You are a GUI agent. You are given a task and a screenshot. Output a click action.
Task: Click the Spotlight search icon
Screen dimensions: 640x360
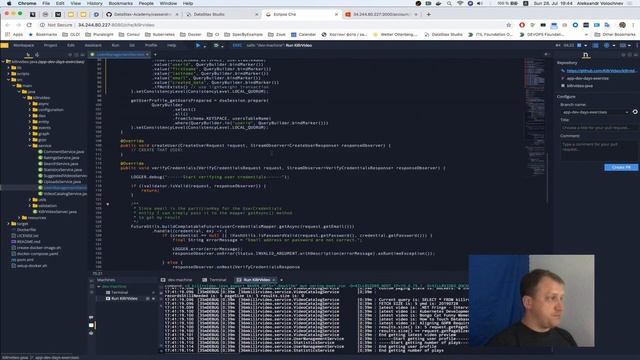(x=449, y=3)
